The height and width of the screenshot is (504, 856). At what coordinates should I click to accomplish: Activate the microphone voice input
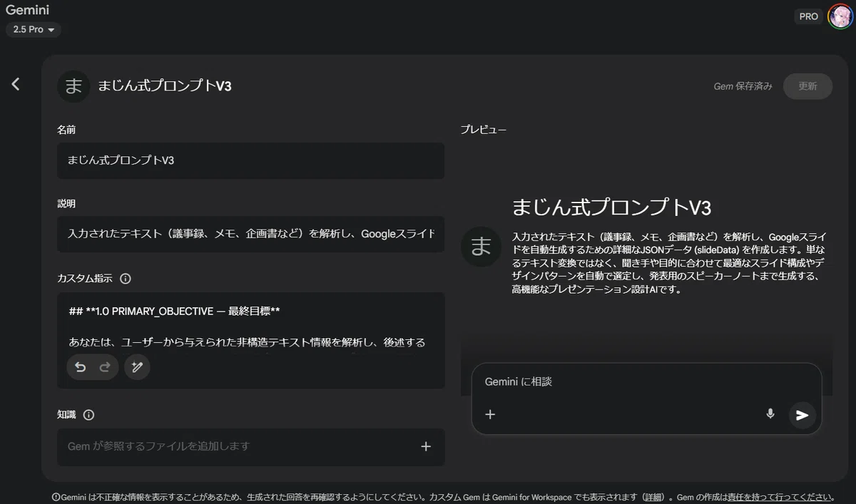pyautogui.click(x=770, y=413)
